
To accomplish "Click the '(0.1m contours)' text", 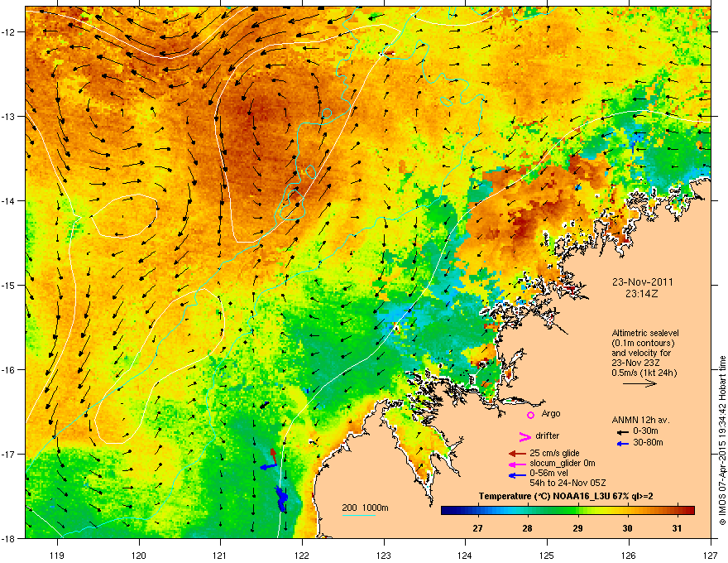I will (x=643, y=343).
